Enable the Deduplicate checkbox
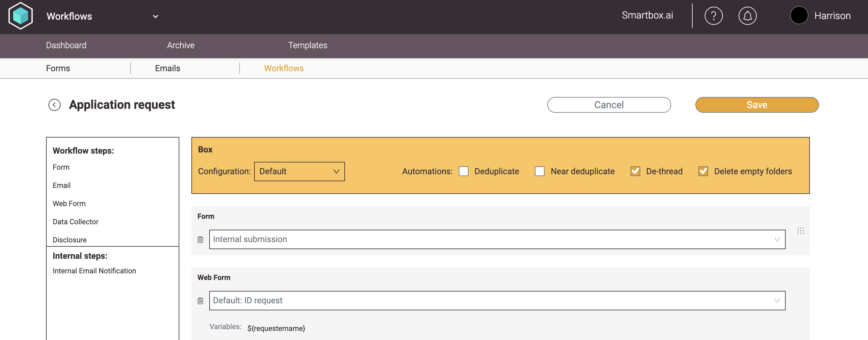 (464, 171)
